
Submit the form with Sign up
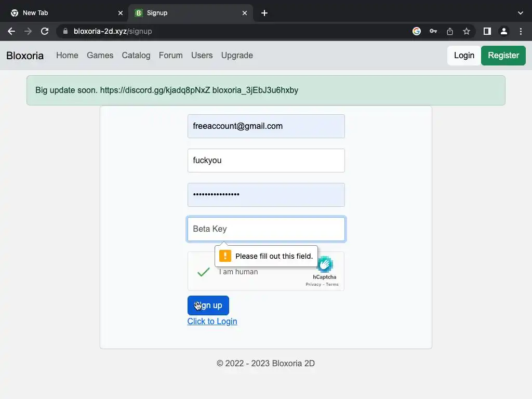click(x=208, y=305)
